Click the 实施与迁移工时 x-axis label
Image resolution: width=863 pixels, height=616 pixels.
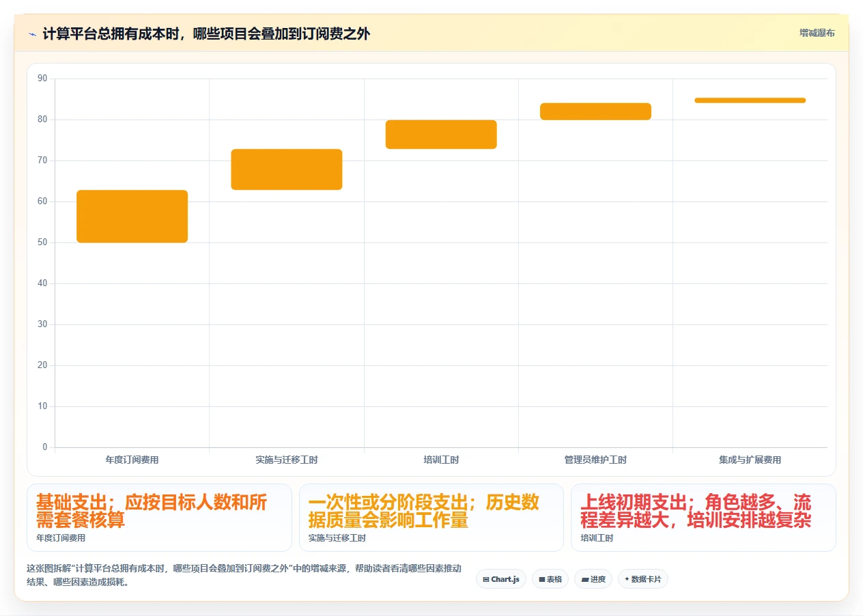pos(287,460)
